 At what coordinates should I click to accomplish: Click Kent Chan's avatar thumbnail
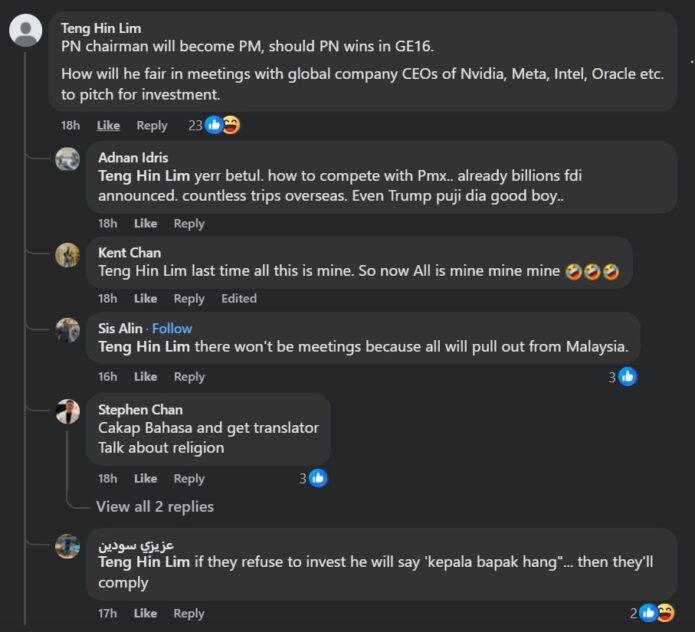(67, 254)
